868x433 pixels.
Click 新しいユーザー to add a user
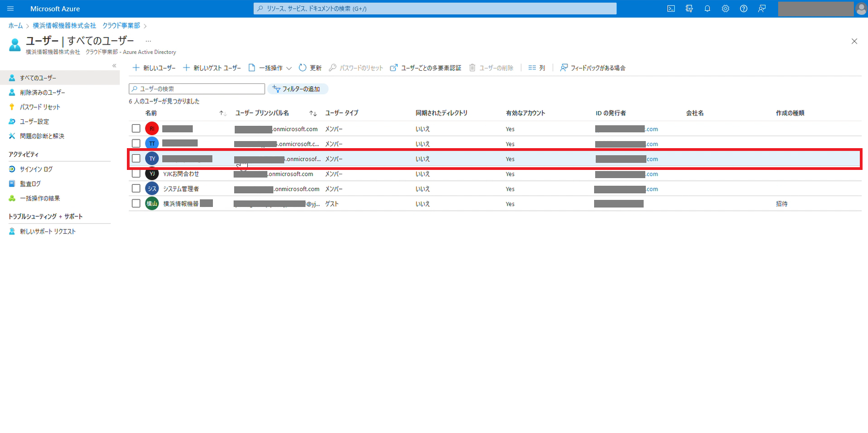pyautogui.click(x=154, y=68)
